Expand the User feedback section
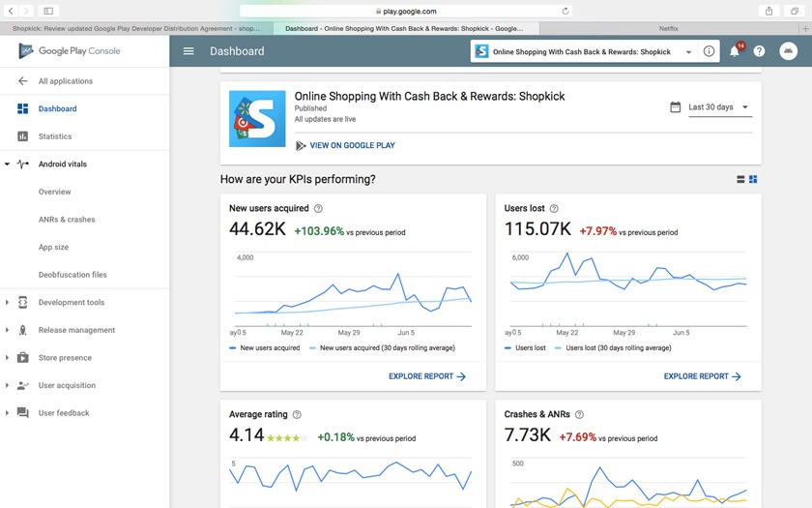The image size is (812, 508). [8, 412]
